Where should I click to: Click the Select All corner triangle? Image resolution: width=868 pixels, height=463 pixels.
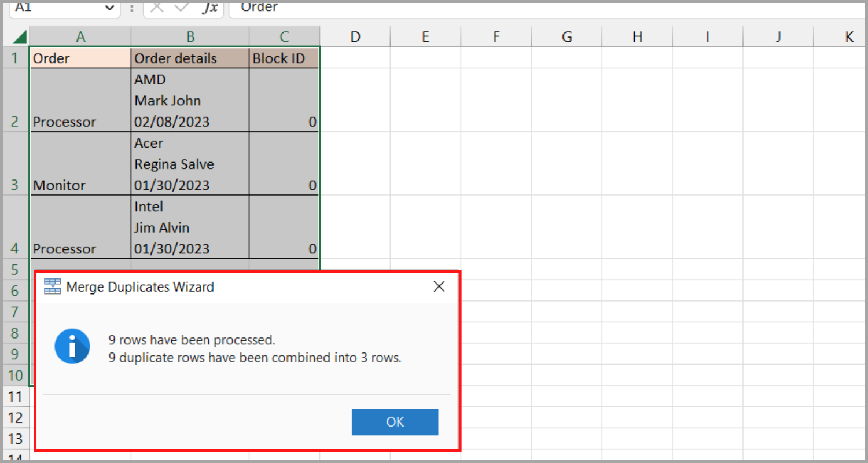pyautogui.click(x=20, y=38)
